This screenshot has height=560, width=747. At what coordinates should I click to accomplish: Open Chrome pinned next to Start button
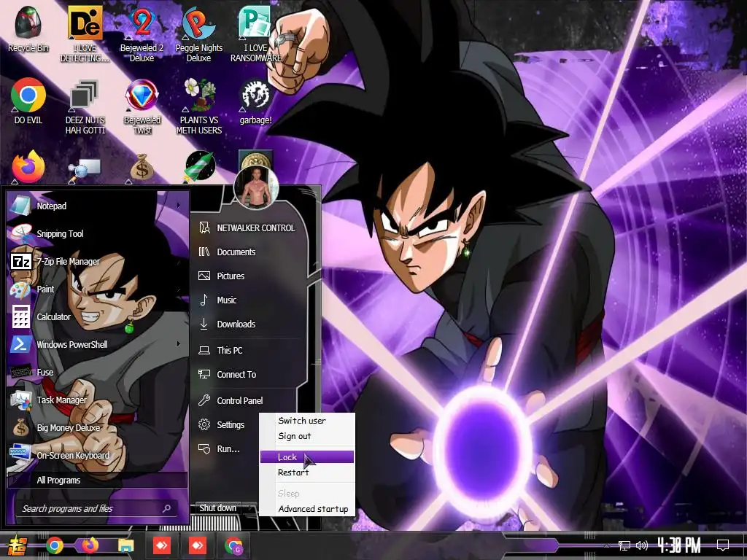55,545
